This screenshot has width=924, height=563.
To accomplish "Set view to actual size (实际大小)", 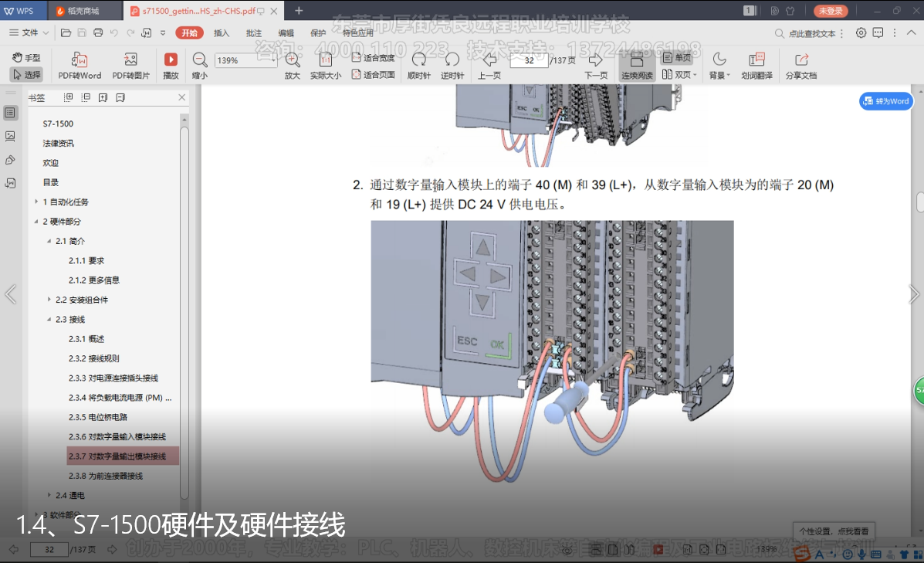I will click(x=326, y=66).
